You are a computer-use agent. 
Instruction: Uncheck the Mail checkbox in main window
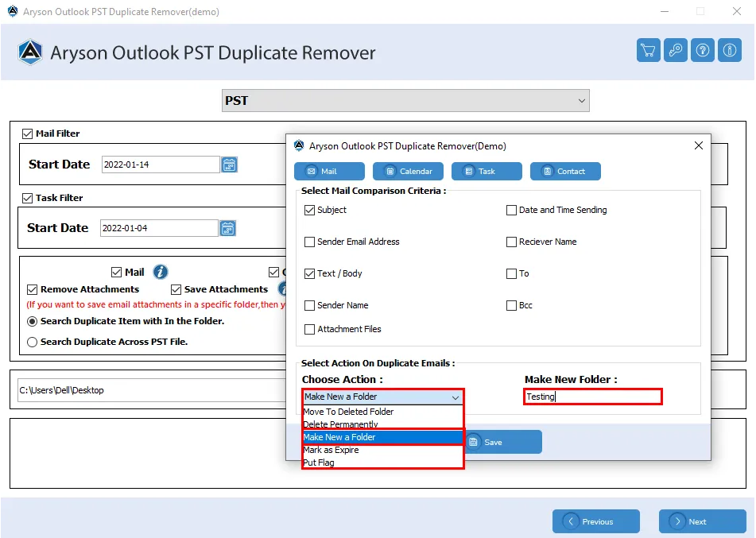pos(116,273)
